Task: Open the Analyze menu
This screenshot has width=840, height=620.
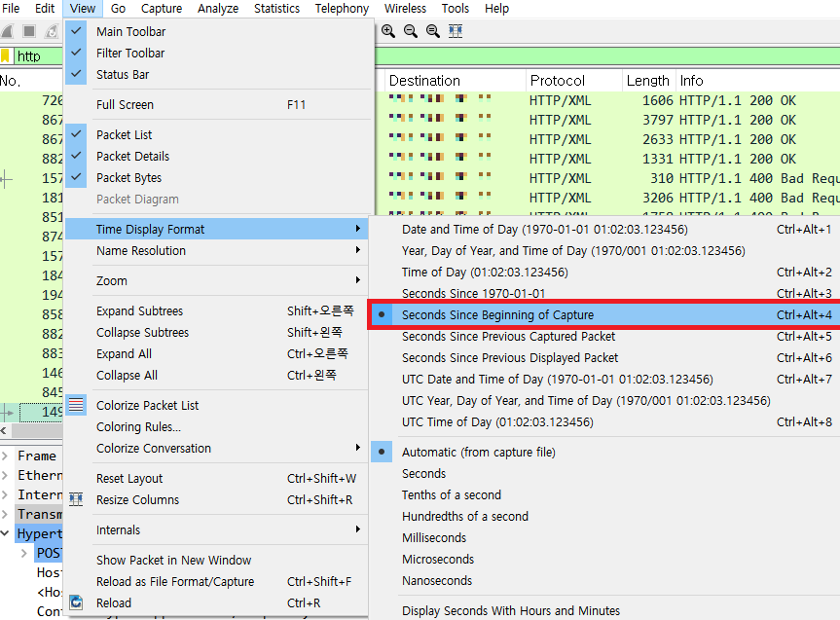Action: click(x=218, y=9)
